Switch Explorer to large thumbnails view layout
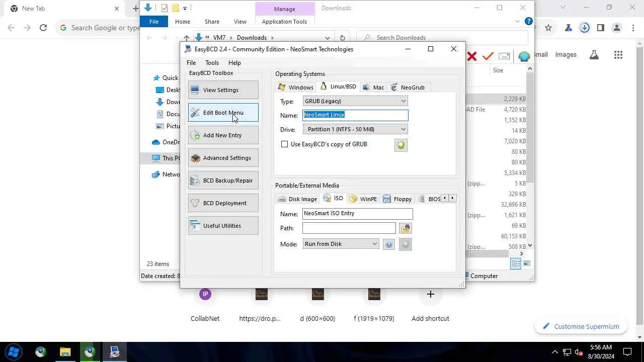Screen dimensions: 644x362 527,263
